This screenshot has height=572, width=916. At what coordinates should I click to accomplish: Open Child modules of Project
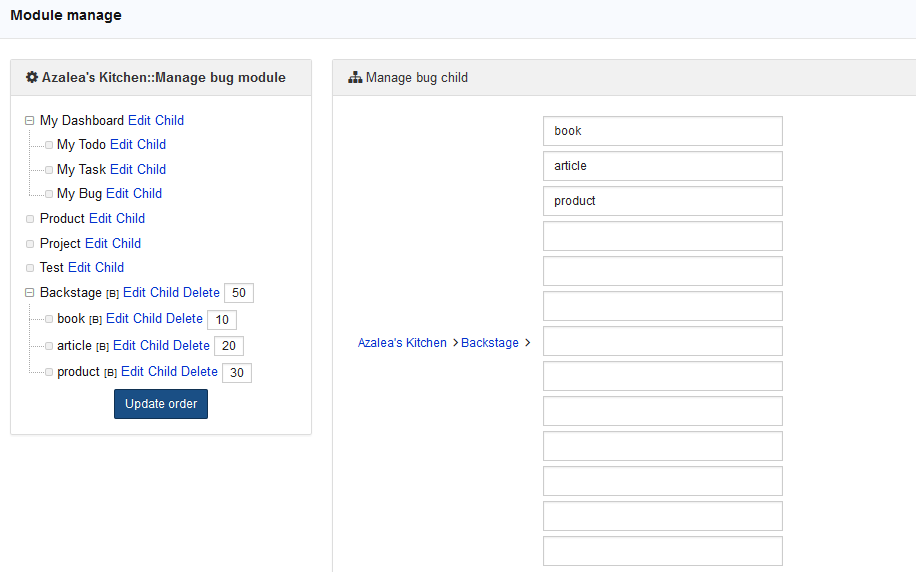click(x=127, y=244)
